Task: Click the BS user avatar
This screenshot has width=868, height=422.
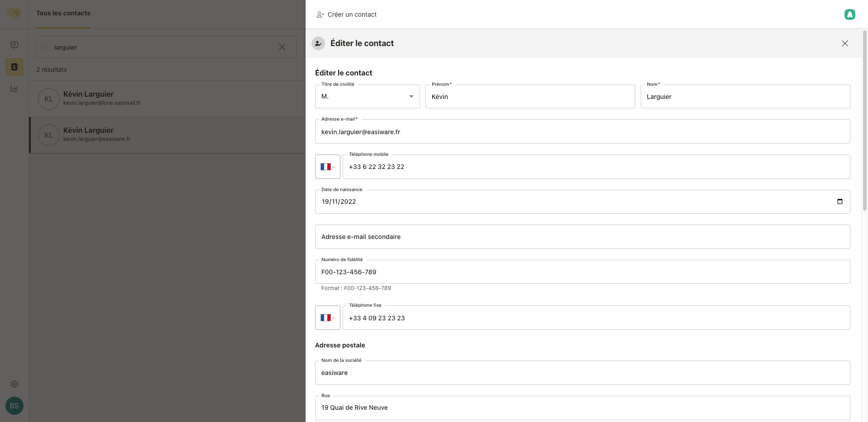Action: click(x=14, y=406)
